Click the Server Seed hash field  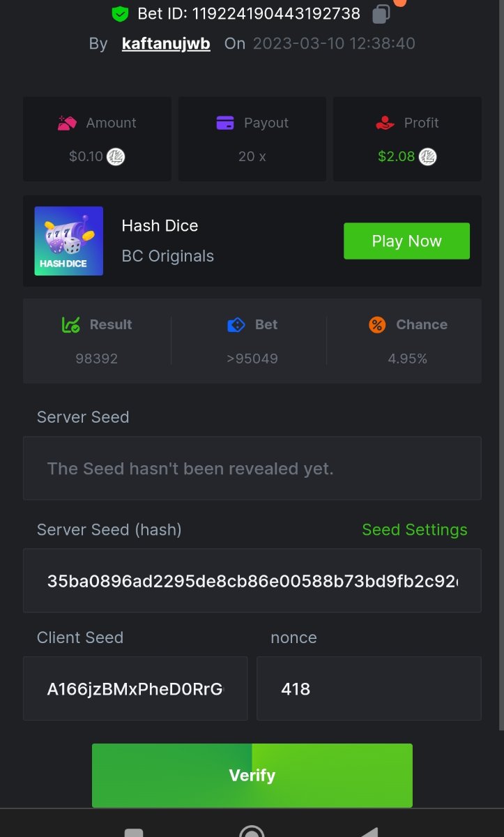coord(252,580)
